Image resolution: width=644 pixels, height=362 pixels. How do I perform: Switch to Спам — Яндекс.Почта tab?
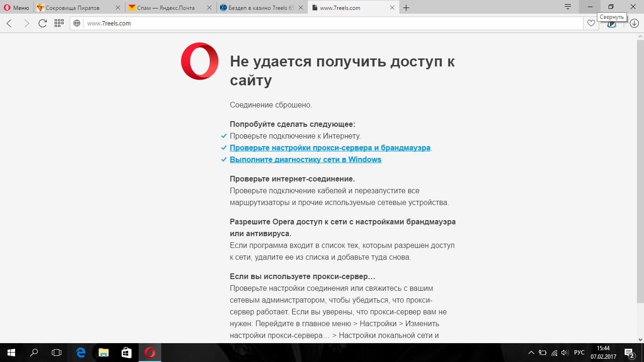pos(170,8)
